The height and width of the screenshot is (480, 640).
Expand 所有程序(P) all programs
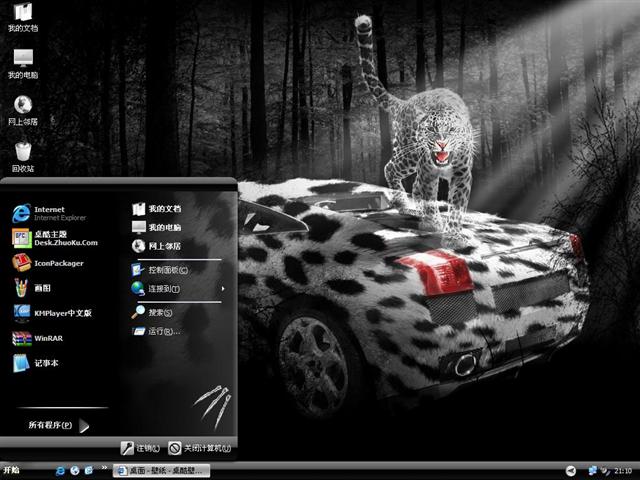click(x=59, y=425)
